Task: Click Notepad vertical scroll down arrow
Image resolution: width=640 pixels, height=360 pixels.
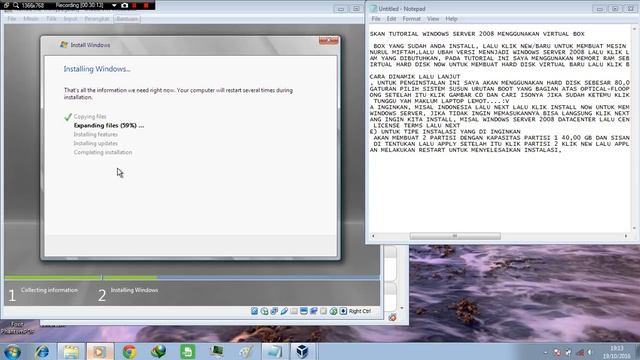Action: tap(634, 228)
